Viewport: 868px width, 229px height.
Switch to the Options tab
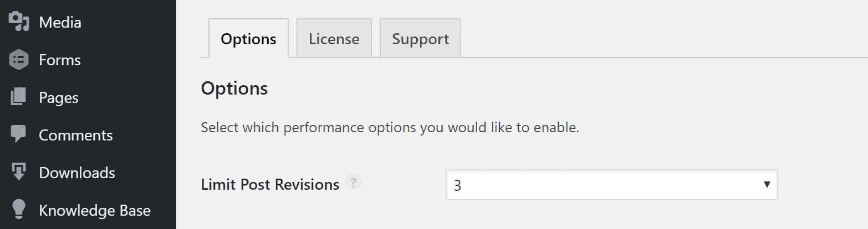[248, 39]
